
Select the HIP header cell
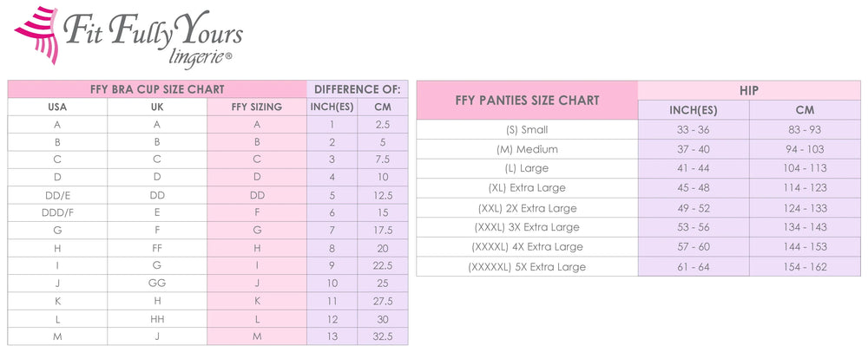(x=749, y=89)
